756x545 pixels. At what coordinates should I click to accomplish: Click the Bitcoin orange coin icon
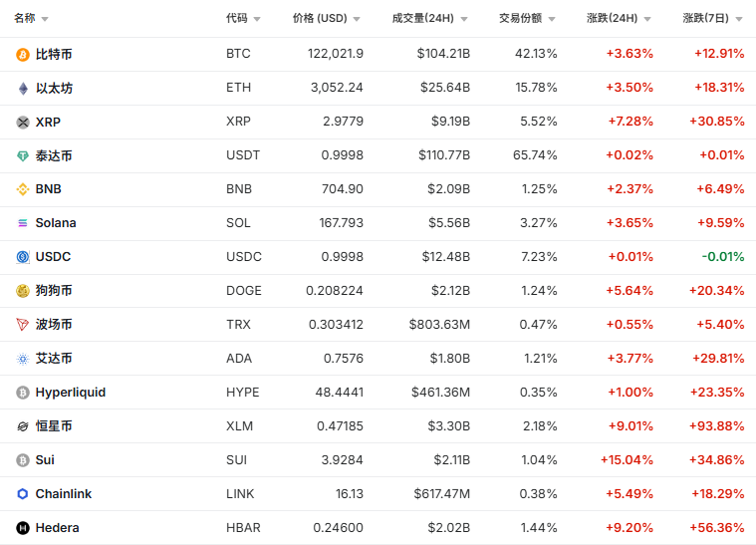[23, 54]
